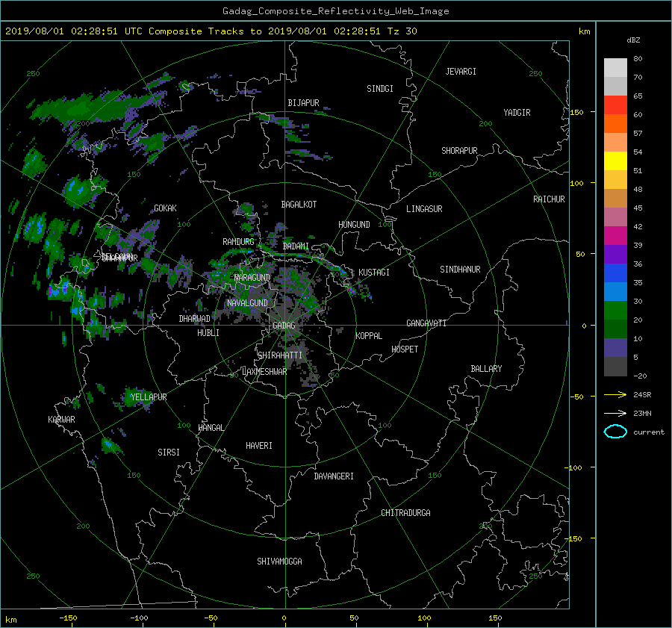This screenshot has height=628, width=672.
Task: Click the SINDHANUR town label
Action: pyautogui.click(x=460, y=270)
